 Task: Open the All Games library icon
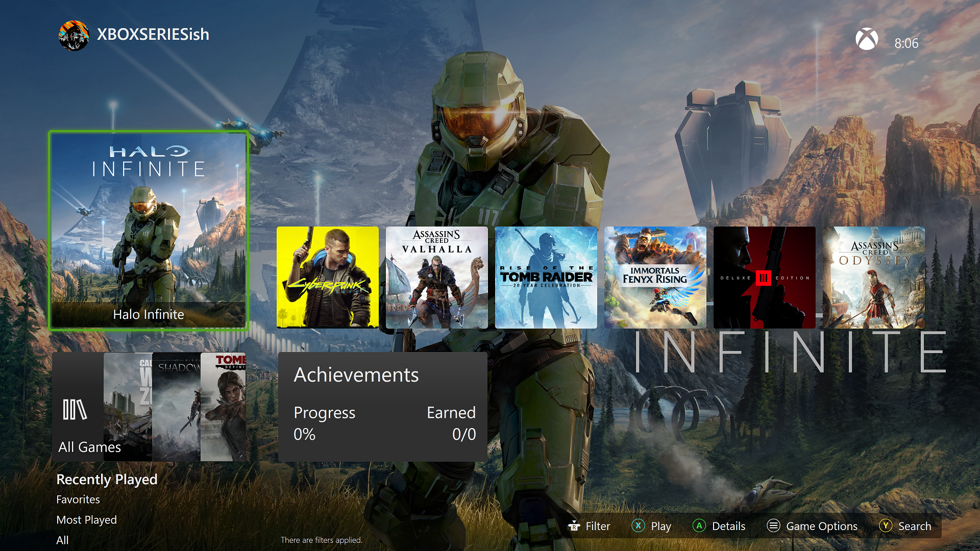click(x=75, y=410)
